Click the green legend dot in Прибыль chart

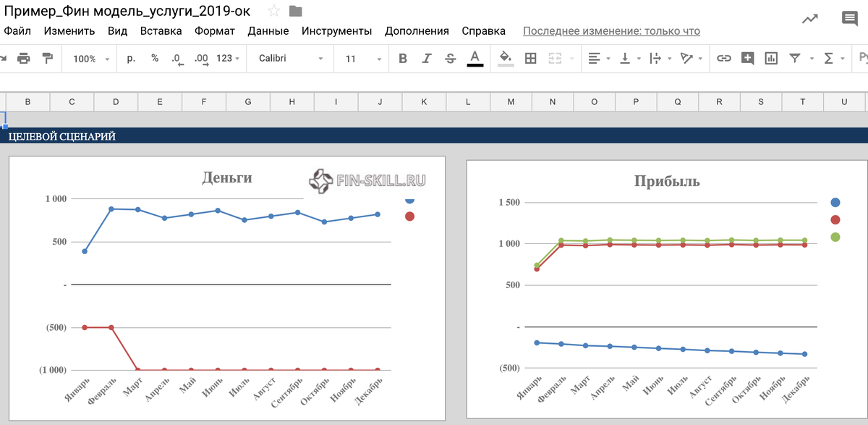tap(835, 237)
